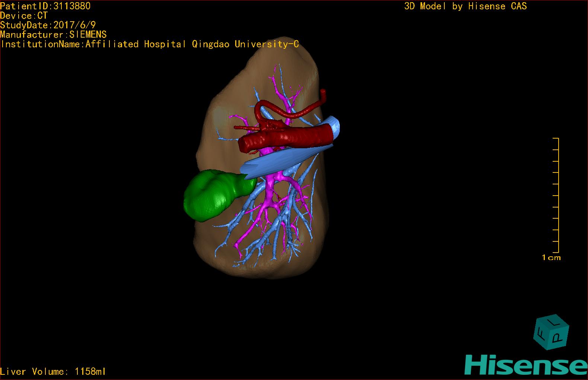Click the InstitutionName Affiliated Hospital Qingdao text
This screenshot has height=380, width=588.
[150, 44]
